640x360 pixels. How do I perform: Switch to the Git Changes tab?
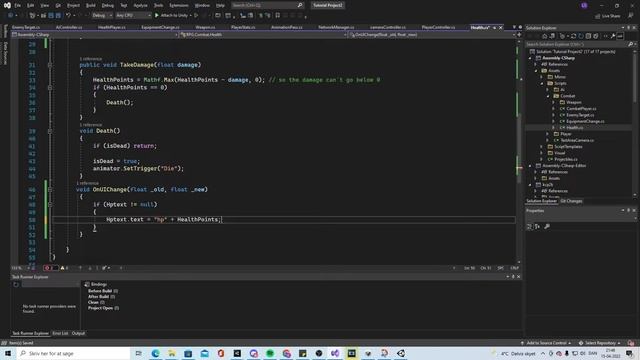tap(571, 201)
